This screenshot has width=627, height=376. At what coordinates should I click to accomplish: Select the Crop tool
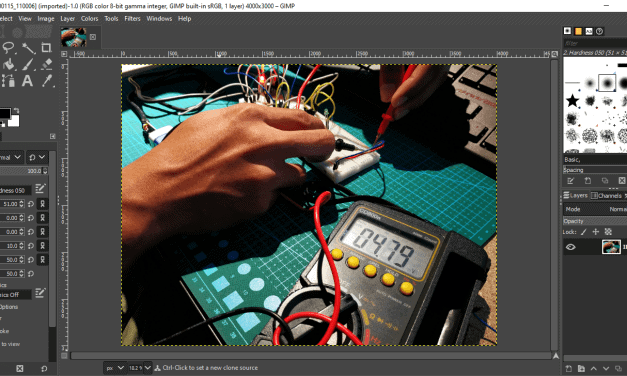point(46,48)
